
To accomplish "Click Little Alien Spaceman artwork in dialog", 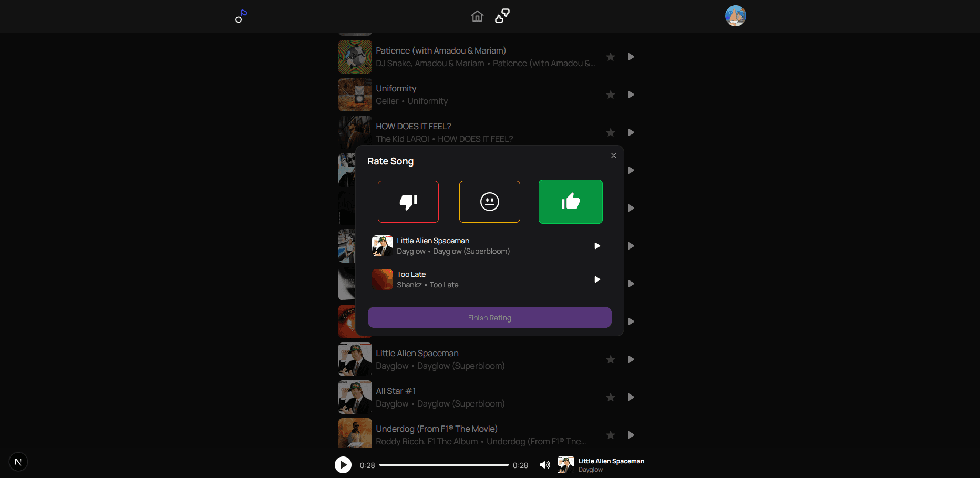I will click(x=383, y=246).
